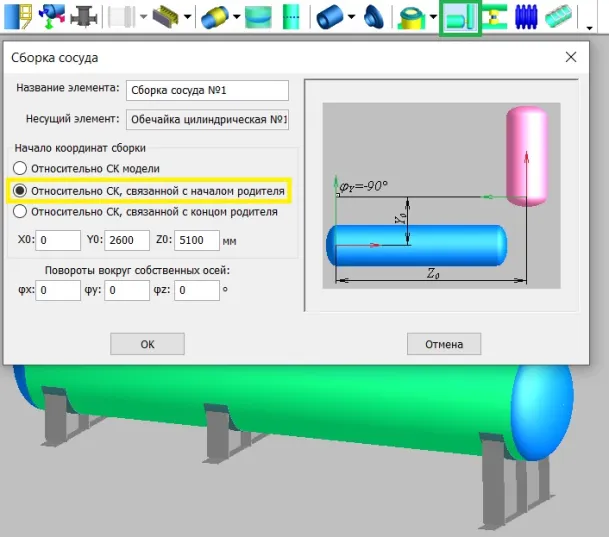Expand dropdown beside yellow-blue flange icon
Image resolution: width=609 pixels, height=537 pixels.
pyautogui.click(x=236, y=17)
